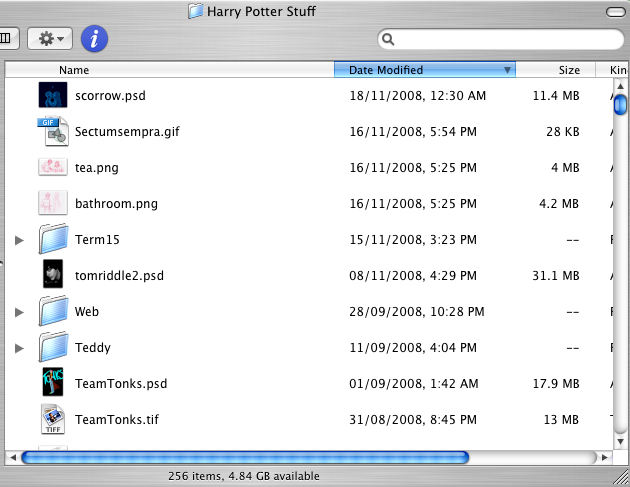Click the search magnifying glass icon

click(388, 39)
